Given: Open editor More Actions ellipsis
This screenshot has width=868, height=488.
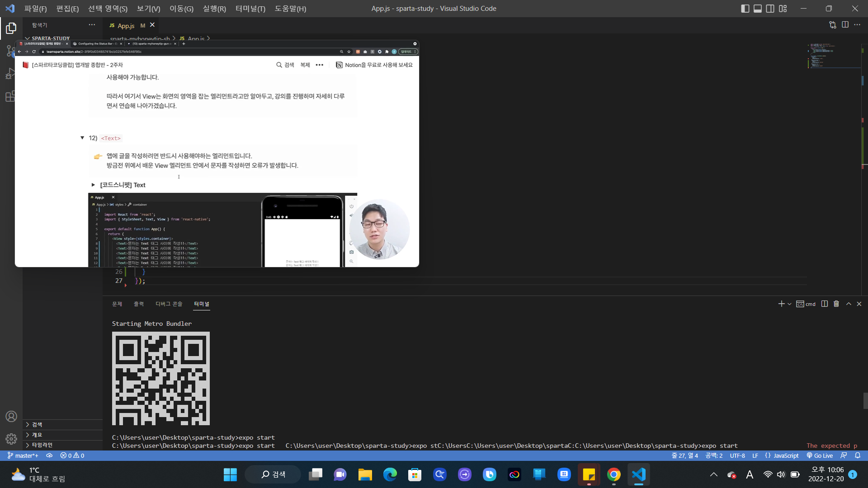Looking at the screenshot, I should coord(857,25).
